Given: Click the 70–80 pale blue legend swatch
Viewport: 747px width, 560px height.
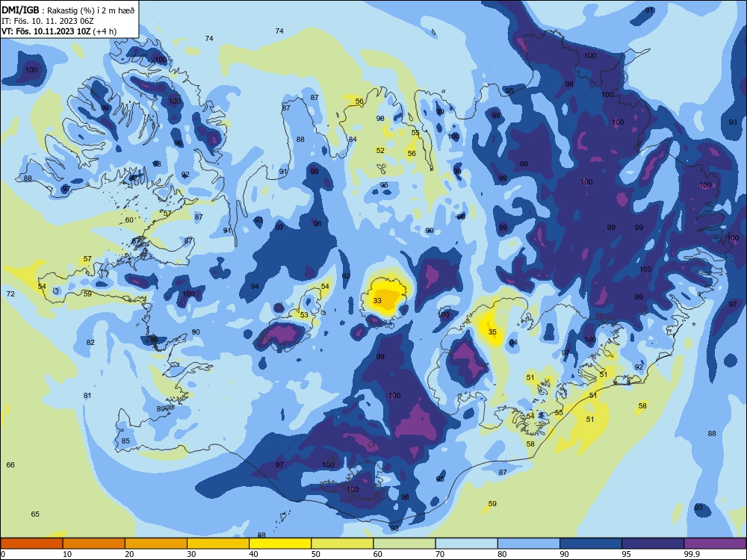Looking at the screenshot, I should (x=466, y=544).
